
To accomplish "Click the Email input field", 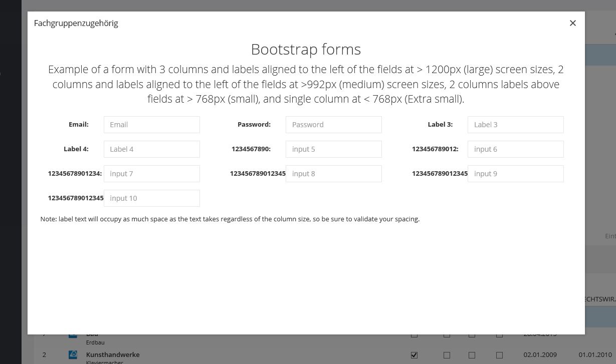I will [x=151, y=125].
